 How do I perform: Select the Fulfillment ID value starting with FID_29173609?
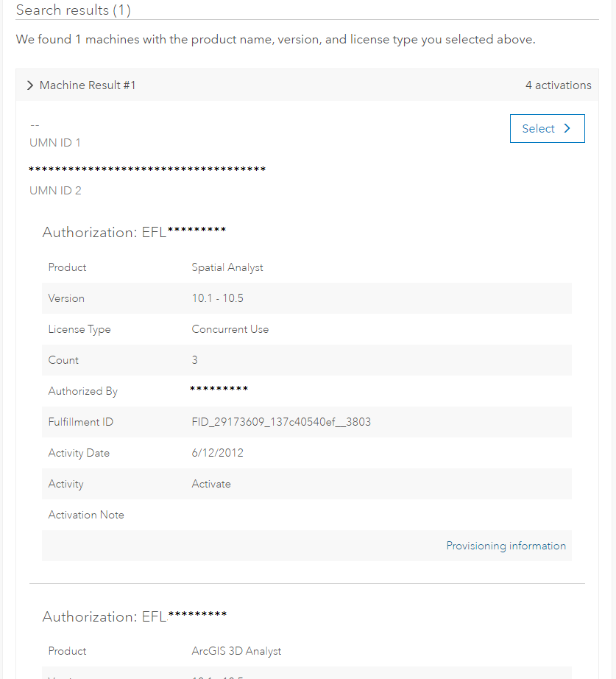[281, 422]
